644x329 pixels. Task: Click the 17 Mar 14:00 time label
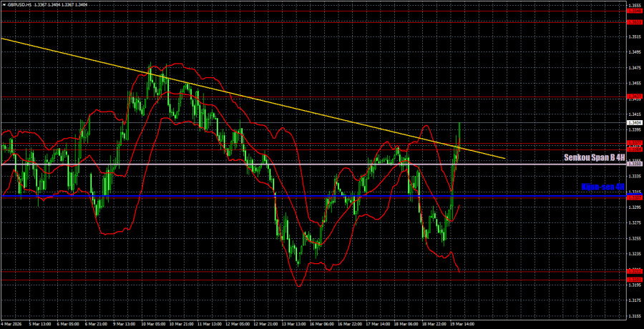click(x=376, y=324)
